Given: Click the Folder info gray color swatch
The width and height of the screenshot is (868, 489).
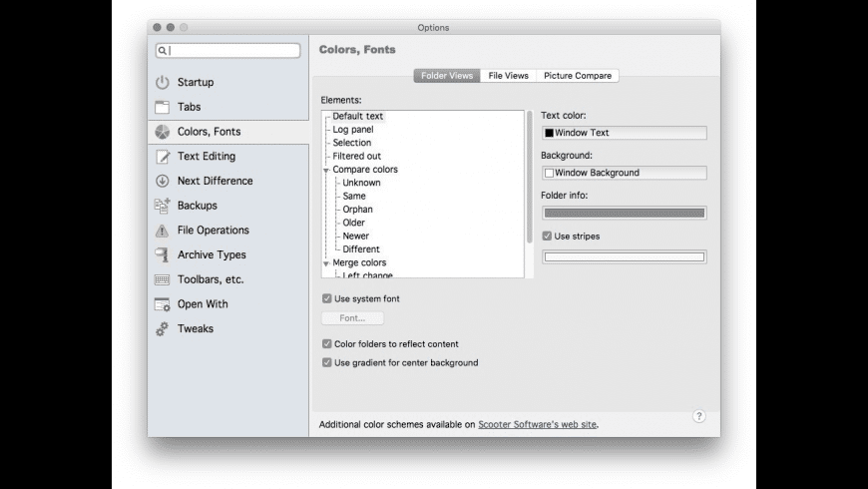Looking at the screenshot, I should click(x=625, y=214).
